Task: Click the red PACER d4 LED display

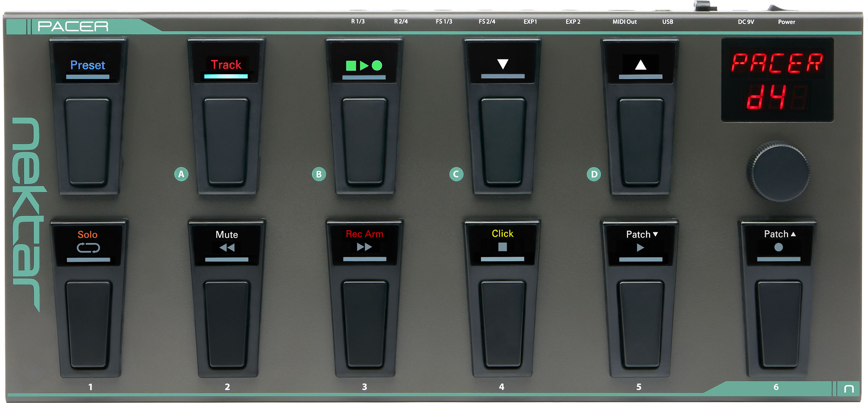Action: click(777, 80)
